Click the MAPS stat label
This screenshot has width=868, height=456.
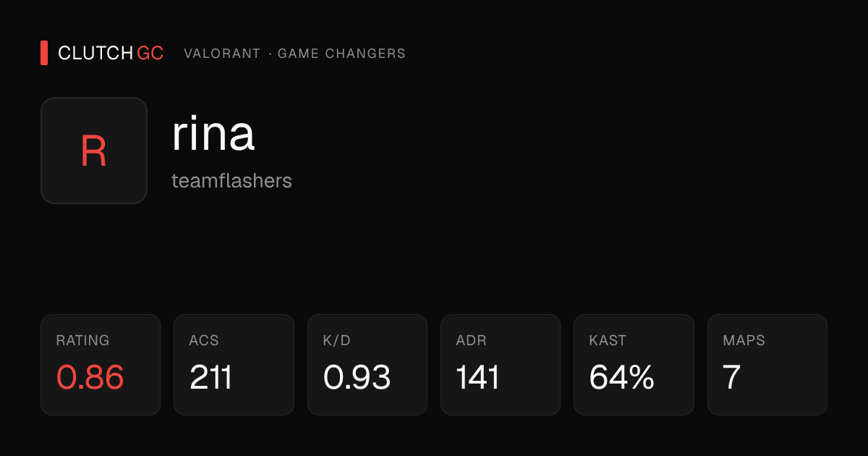pyautogui.click(x=744, y=340)
